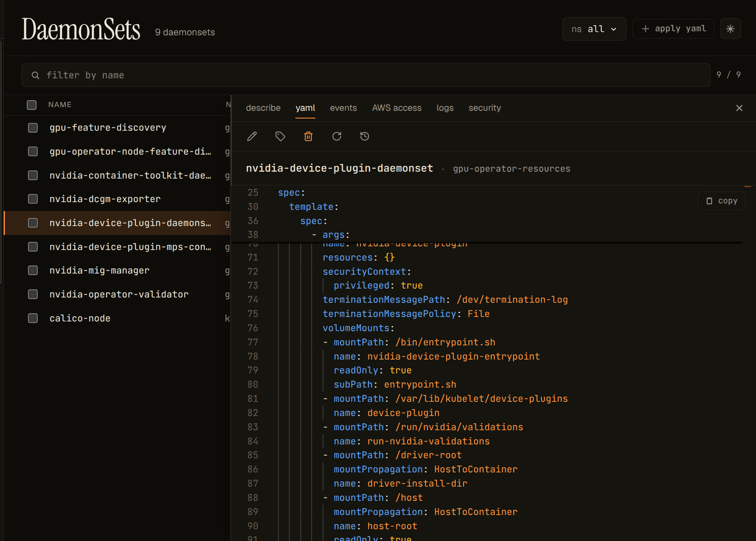Click sticky line 38 args: header
This screenshot has height=541, width=756.
point(336,235)
